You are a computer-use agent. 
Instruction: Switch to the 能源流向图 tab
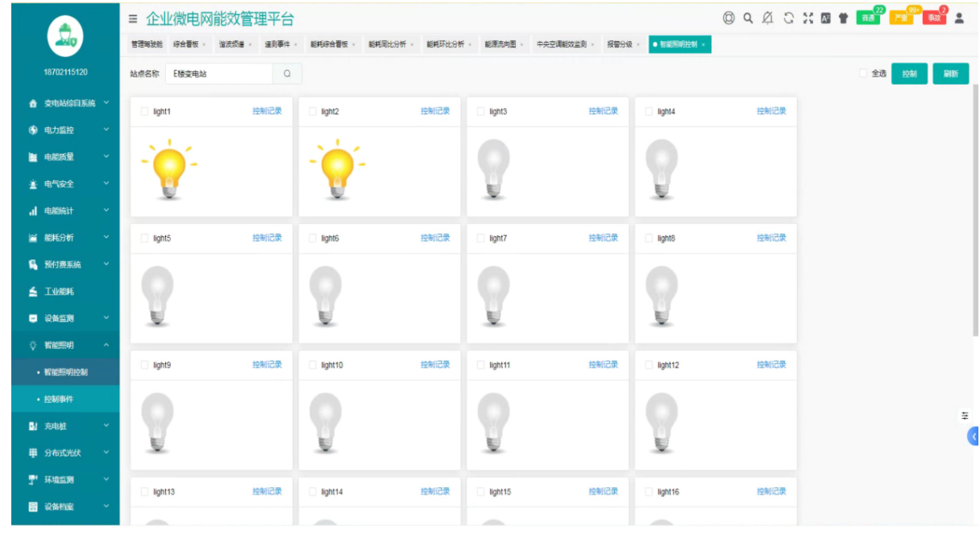tap(500, 45)
